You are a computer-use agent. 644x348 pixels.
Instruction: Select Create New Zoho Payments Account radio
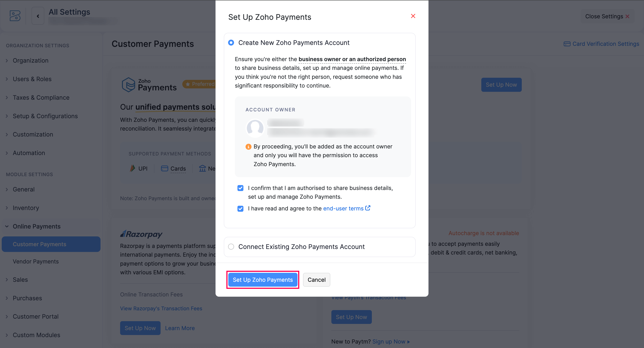(x=231, y=43)
